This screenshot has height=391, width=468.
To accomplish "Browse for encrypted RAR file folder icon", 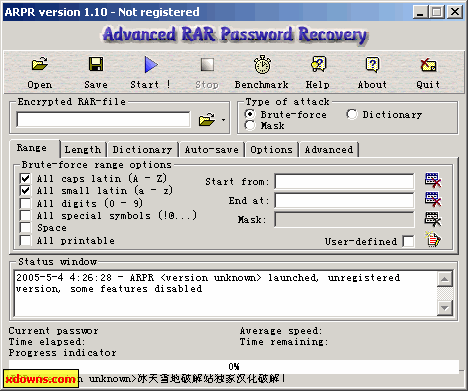I will tap(207, 119).
